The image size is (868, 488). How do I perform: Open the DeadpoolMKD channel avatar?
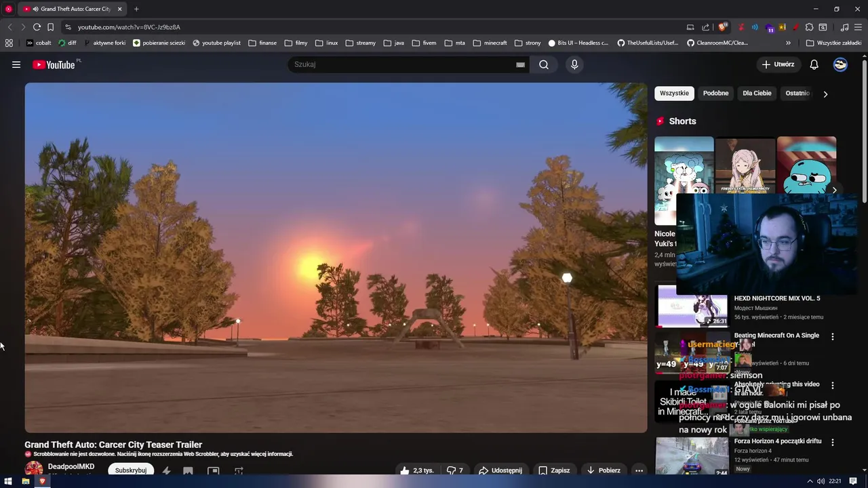pyautogui.click(x=34, y=469)
